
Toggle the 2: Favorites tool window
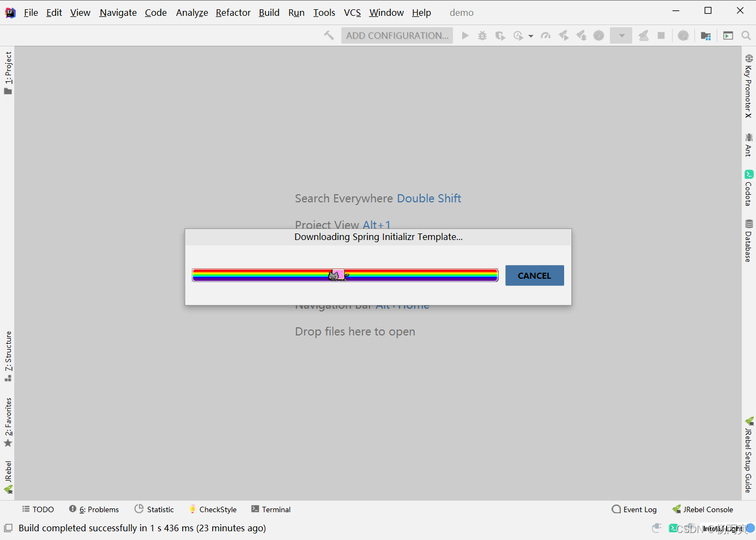click(x=8, y=422)
